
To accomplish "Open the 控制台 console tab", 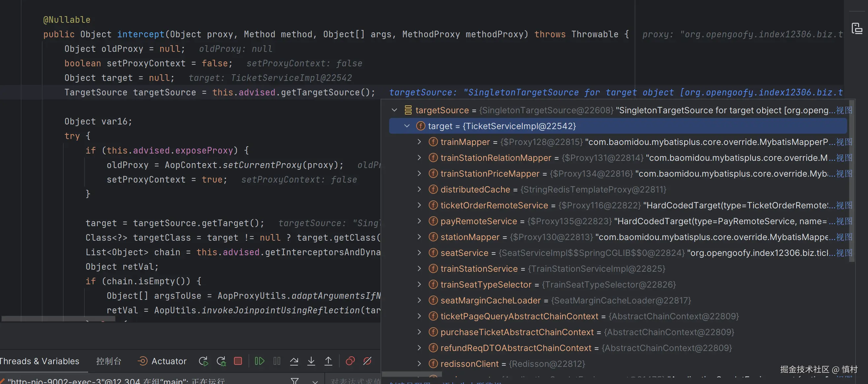I will pos(109,361).
